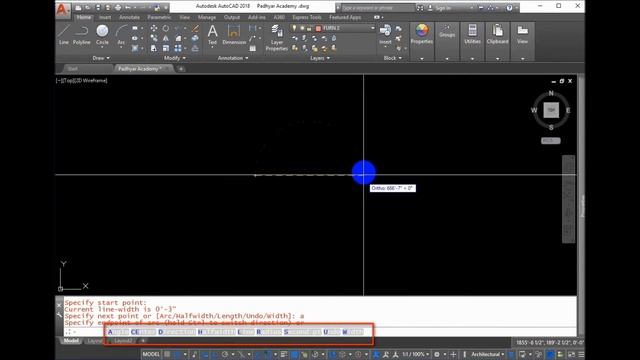Image resolution: width=640 pixels, height=360 pixels.
Task: Switch to the Annotate ribbon tab
Action: pos(129,17)
